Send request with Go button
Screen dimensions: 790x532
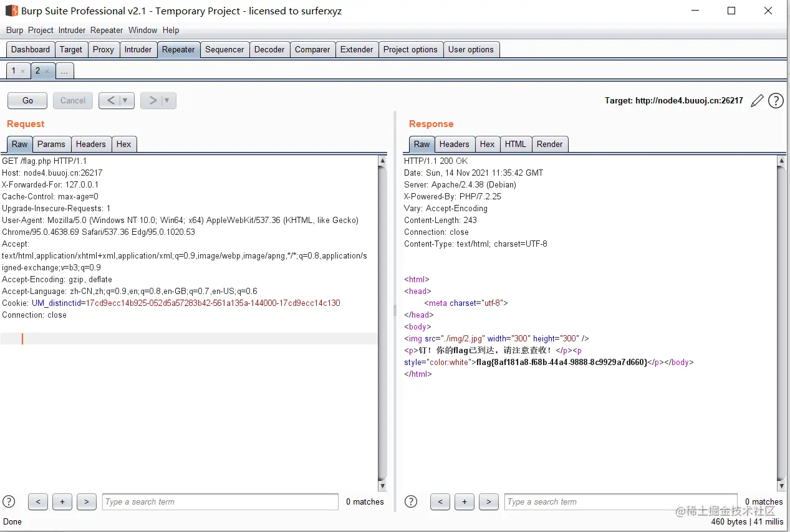click(x=27, y=100)
